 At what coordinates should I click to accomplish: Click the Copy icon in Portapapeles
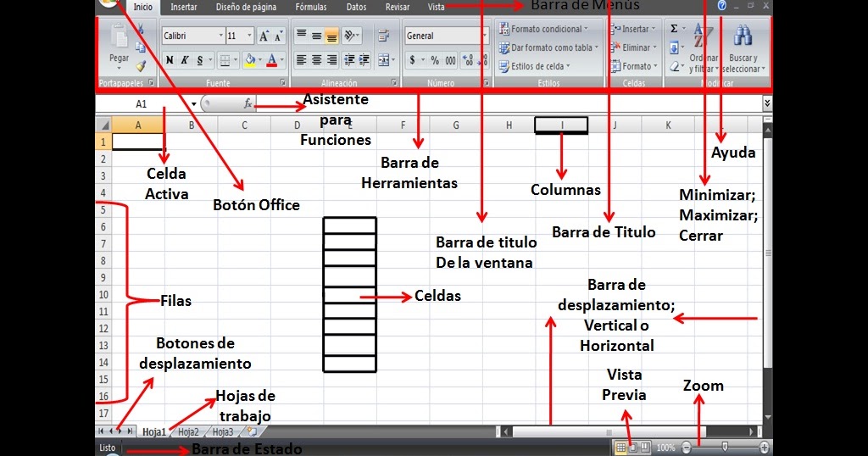pyautogui.click(x=141, y=47)
